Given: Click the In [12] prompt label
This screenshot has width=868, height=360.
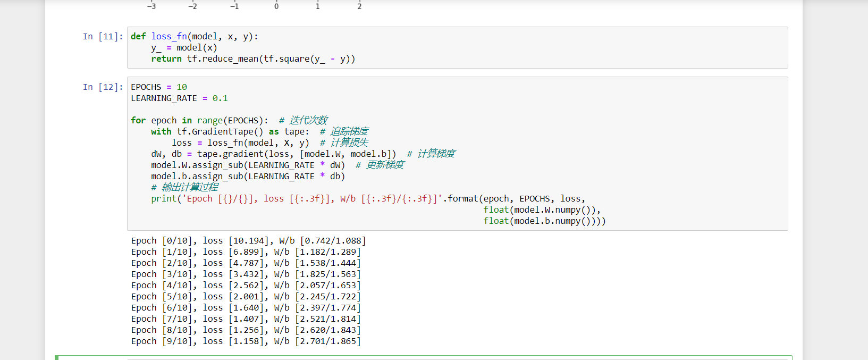Looking at the screenshot, I should (x=103, y=87).
